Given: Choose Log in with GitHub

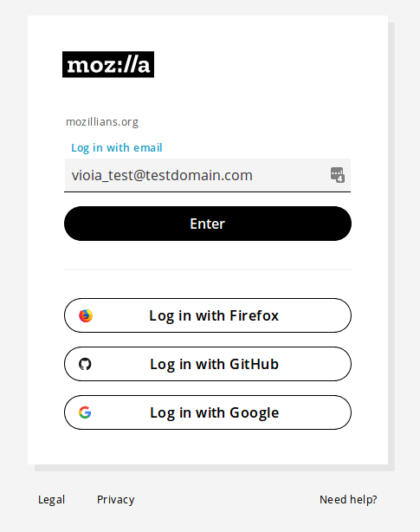Looking at the screenshot, I should pos(208,364).
